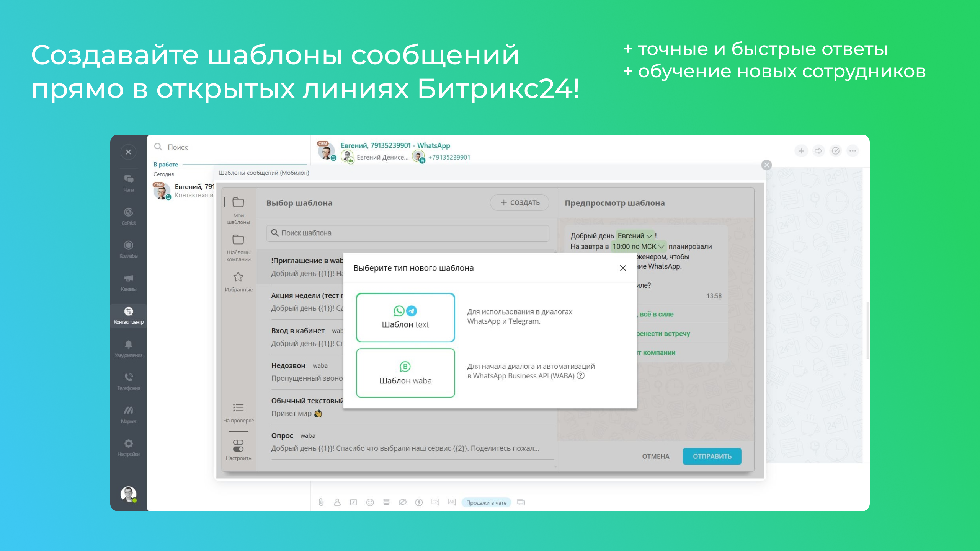Image resolution: width=980 pixels, height=551 pixels.
Task: Close the template type dialog
Action: [x=623, y=268]
